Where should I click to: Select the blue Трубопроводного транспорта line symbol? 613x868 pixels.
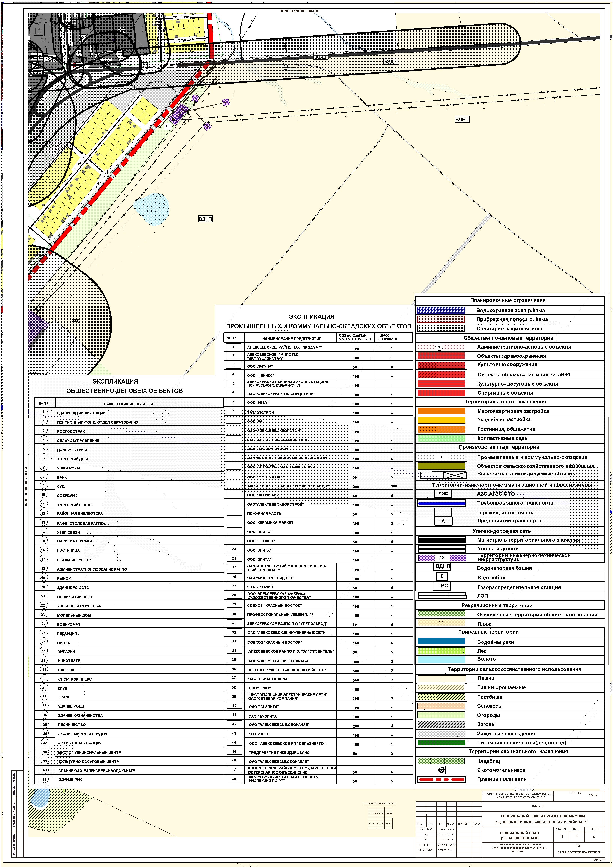coord(441,503)
